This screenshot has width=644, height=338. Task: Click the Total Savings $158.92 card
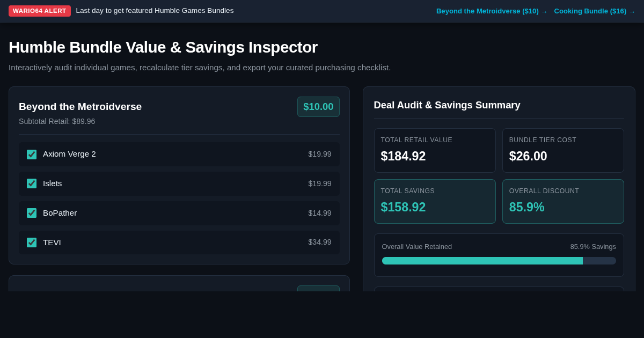click(435, 202)
